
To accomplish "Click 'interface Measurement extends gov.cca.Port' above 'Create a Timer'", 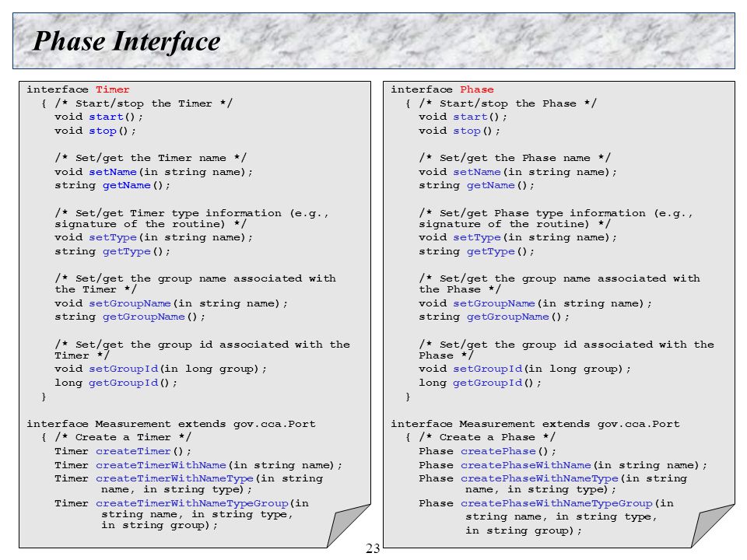I will coord(171,424).
